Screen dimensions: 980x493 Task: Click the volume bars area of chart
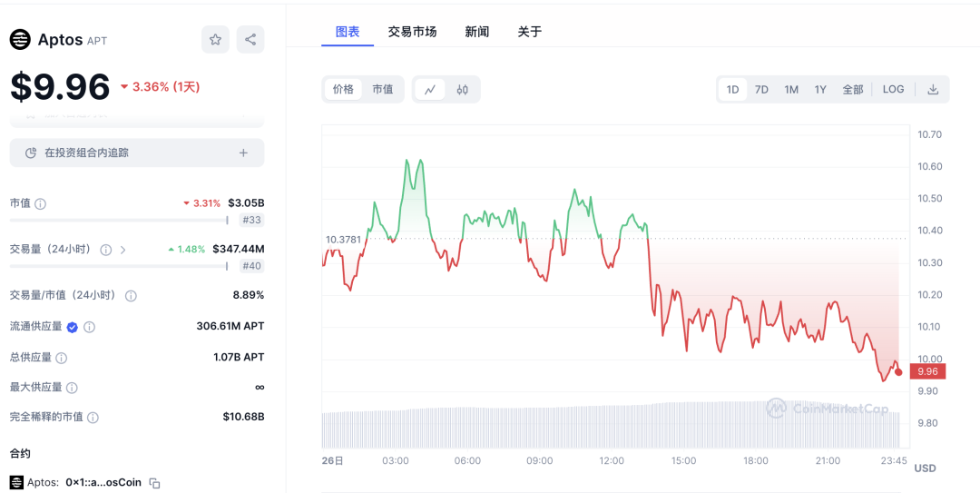pyautogui.click(x=611, y=424)
